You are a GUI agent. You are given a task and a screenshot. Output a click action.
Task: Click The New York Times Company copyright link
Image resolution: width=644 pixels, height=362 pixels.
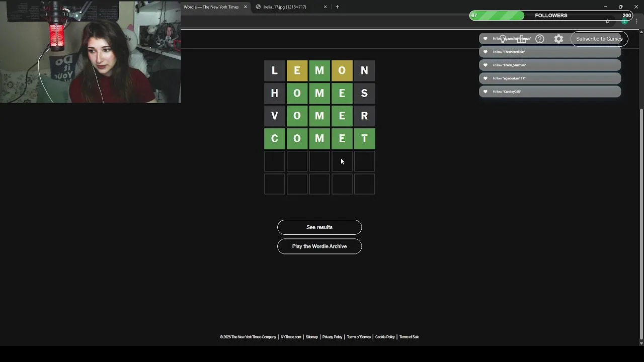coord(248,337)
